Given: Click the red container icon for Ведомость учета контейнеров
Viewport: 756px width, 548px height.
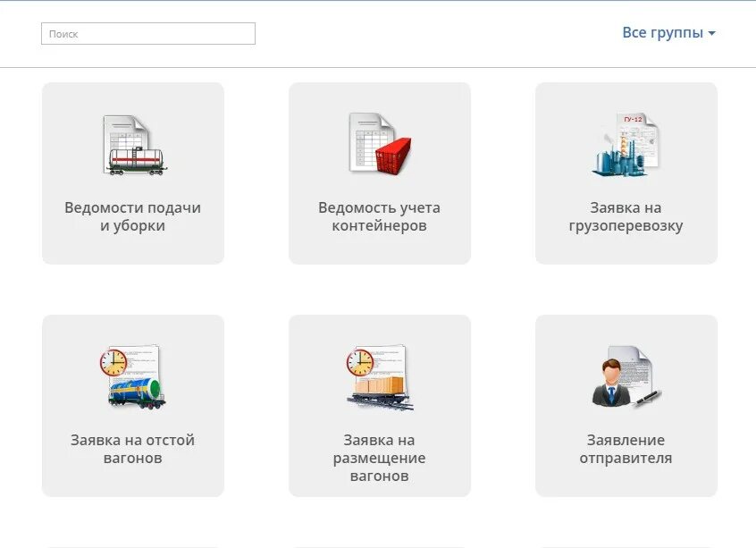Looking at the screenshot, I should click(381, 143).
